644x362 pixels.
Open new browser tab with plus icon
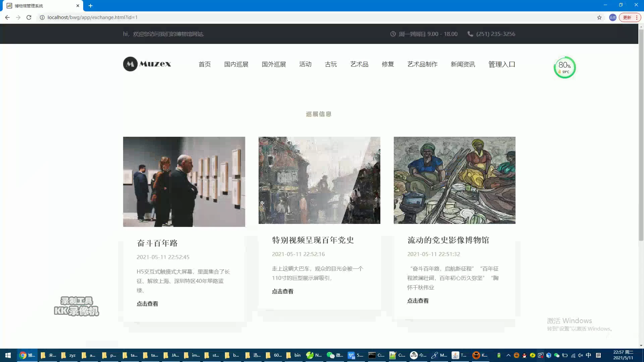pos(91,6)
